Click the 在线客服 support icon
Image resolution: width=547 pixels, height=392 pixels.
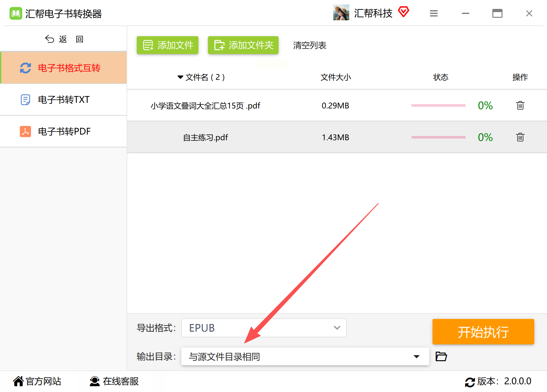(x=94, y=381)
